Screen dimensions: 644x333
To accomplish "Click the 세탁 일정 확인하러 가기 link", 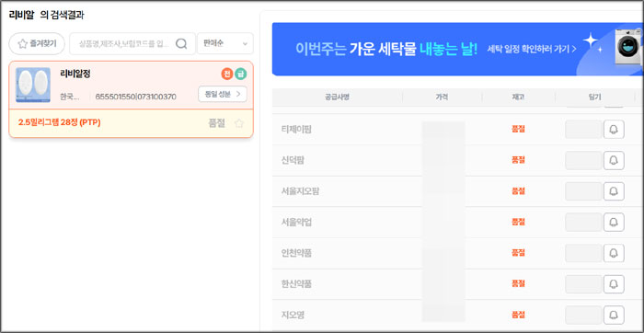I will (x=532, y=49).
